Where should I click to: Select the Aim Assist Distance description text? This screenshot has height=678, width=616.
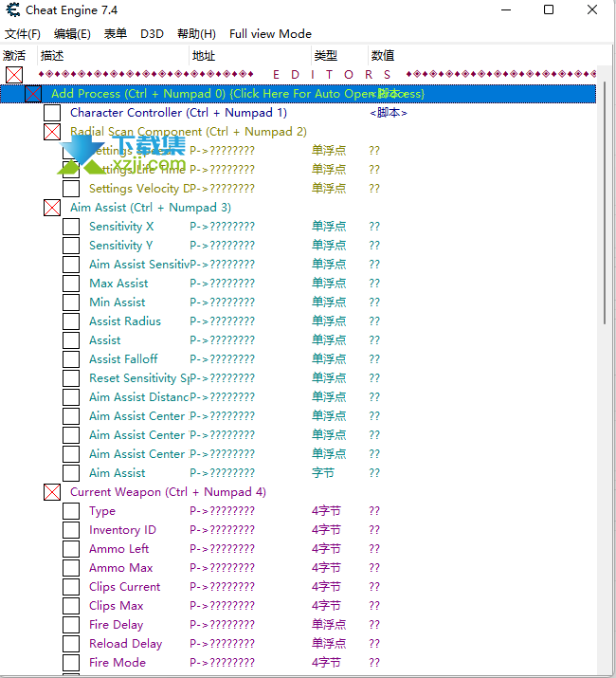(139, 397)
